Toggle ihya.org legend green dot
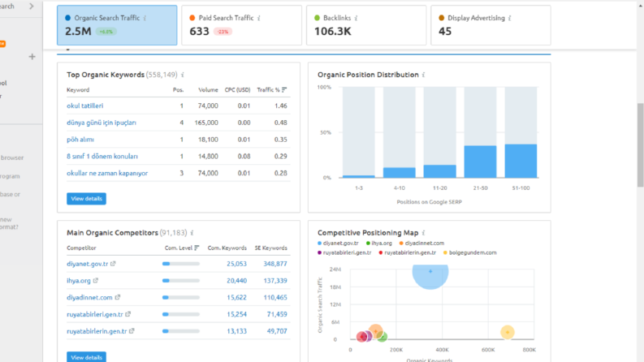Image resolution: width=644 pixels, height=362 pixels. point(368,243)
